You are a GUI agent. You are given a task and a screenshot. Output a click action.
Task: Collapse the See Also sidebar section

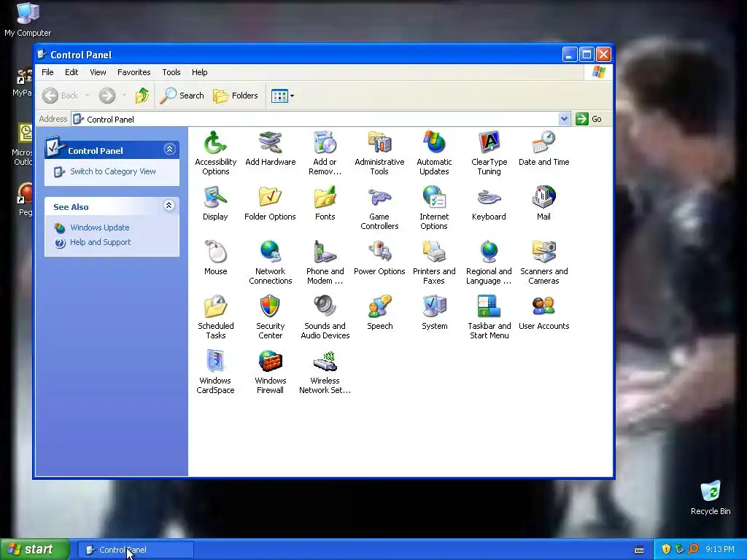[x=169, y=205]
